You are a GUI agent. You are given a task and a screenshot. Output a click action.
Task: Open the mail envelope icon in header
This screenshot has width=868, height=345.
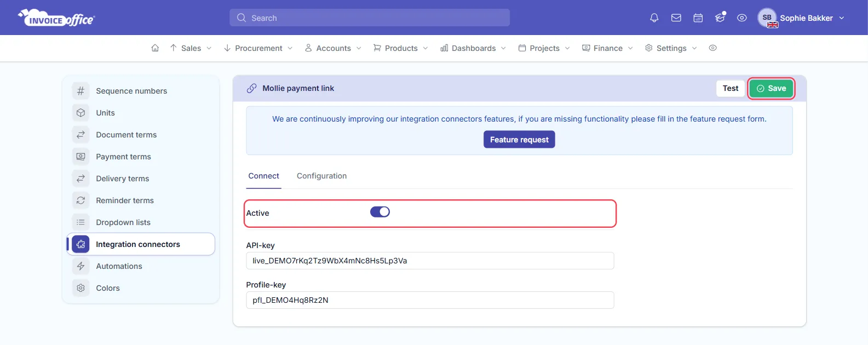click(x=676, y=18)
